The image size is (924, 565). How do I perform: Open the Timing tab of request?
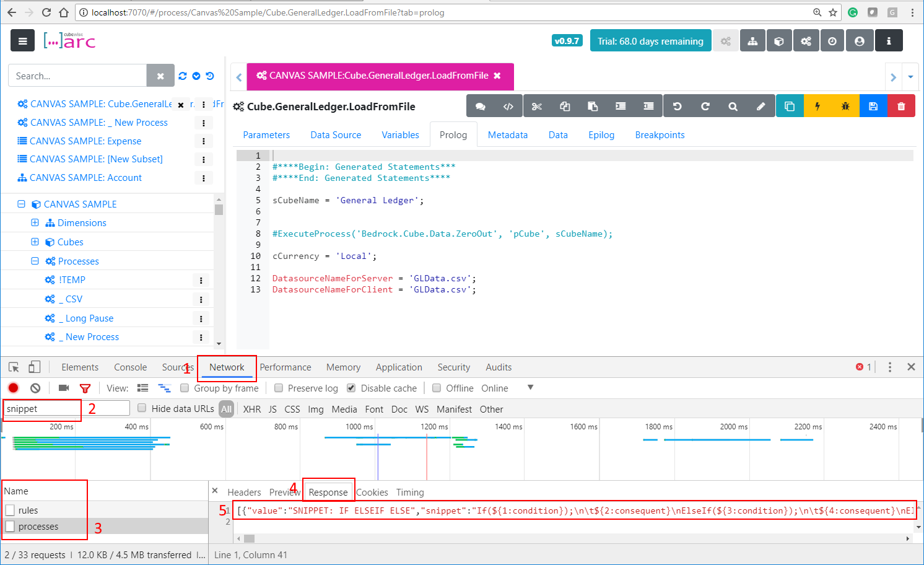click(410, 492)
